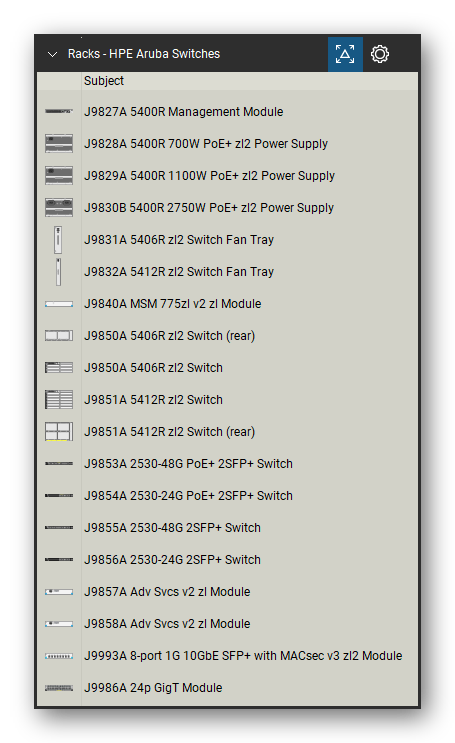Click text 'J9986A 24p GigT Module'
The height and width of the screenshot is (743, 455).
point(153,688)
